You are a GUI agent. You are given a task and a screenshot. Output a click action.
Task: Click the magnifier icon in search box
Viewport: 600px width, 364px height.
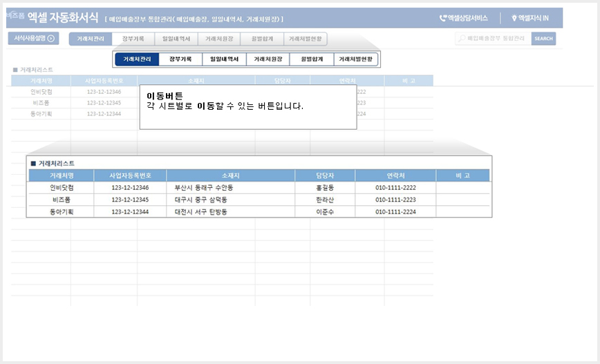[462, 39]
